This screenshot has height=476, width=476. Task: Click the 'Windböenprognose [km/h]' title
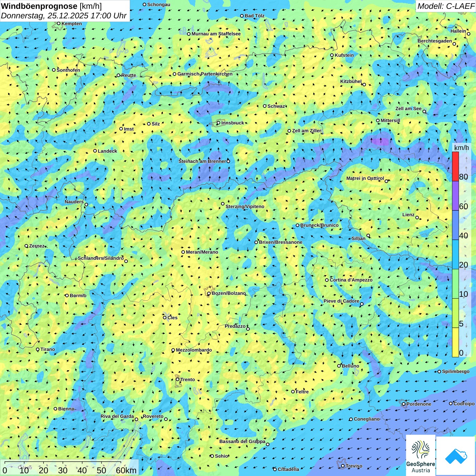point(51,6)
